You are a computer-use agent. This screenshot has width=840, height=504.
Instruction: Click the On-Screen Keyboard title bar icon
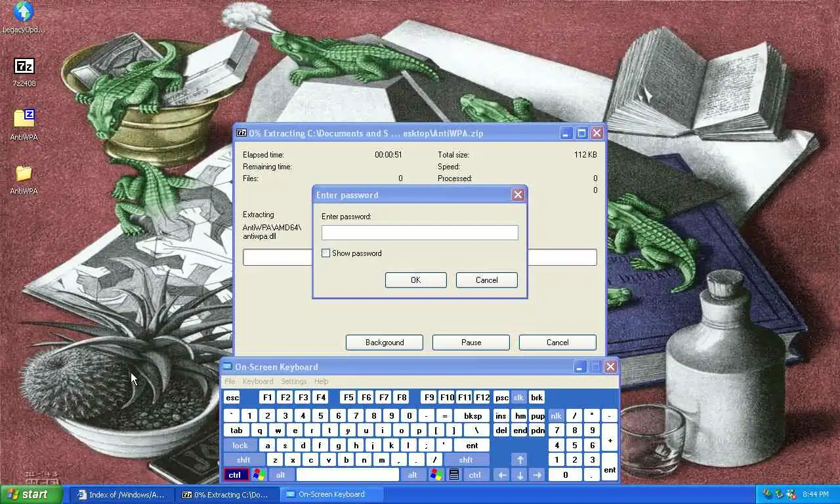coord(227,367)
